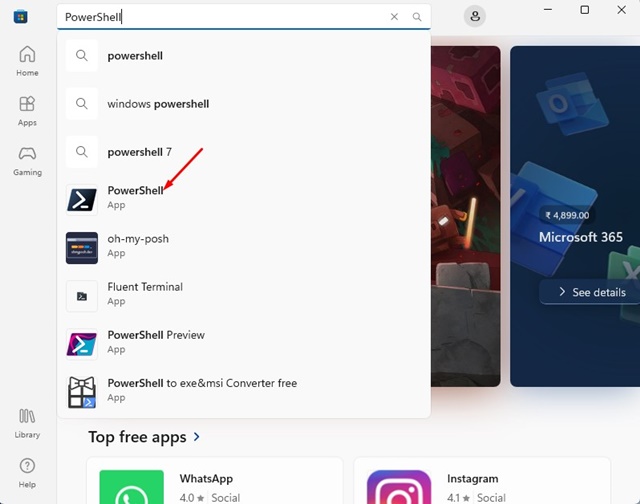
Task: Click the Microsoft 365 title text
Action: tap(580, 237)
